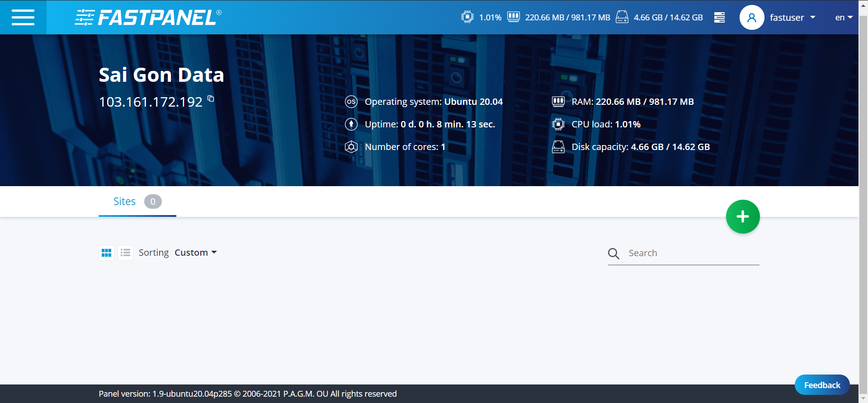Image resolution: width=868 pixels, height=403 pixels.
Task: Click 4.66 GB / 14.62 GB in top bar
Action: 668,18
